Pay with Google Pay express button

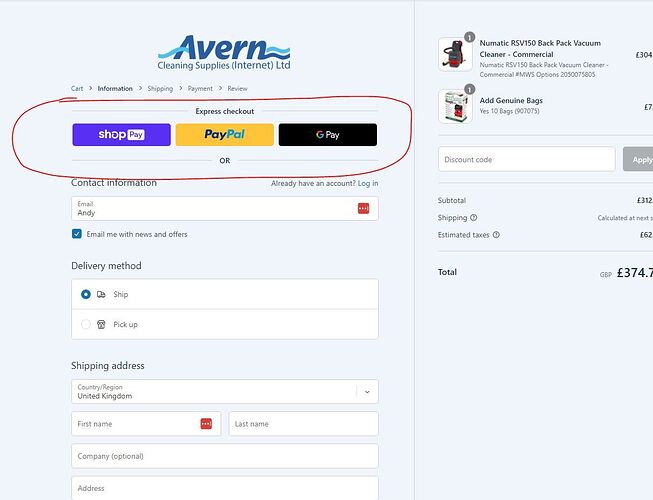click(328, 134)
